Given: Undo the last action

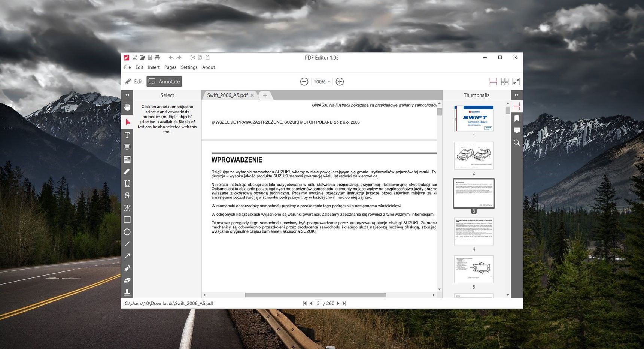Looking at the screenshot, I should point(171,57).
